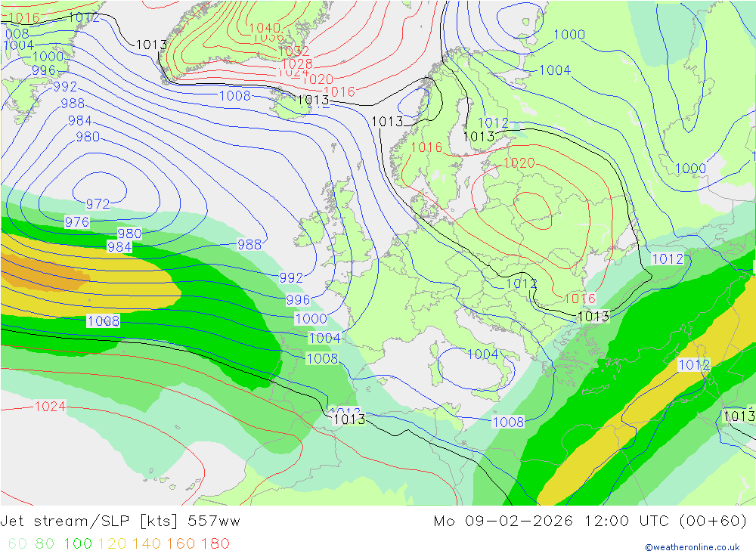756x554 pixels.
Task: Select the black 1013 label by the Black Sea
Action: pos(593,317)
